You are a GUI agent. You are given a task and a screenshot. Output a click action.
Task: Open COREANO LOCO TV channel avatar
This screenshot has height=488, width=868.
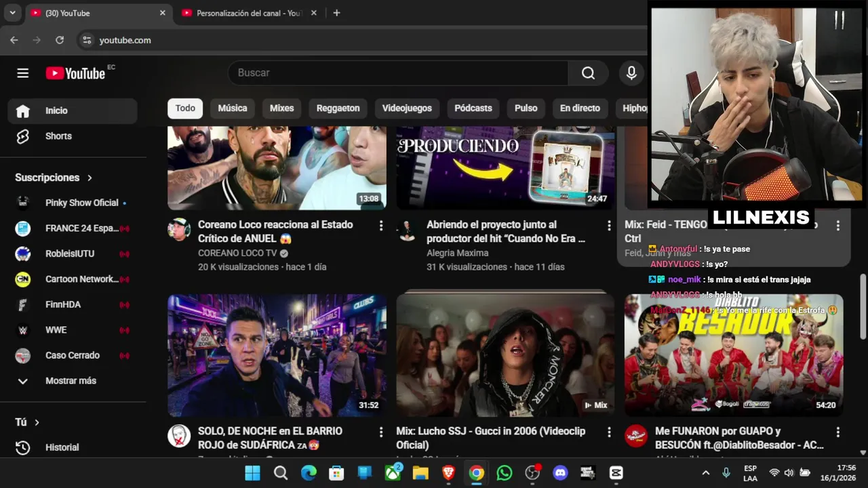179,230
